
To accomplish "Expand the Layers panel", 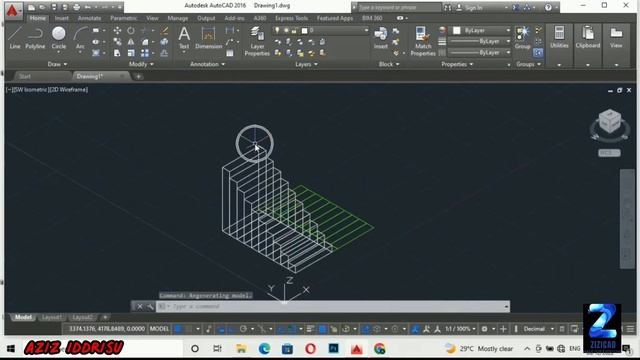I will pos(306,64).
